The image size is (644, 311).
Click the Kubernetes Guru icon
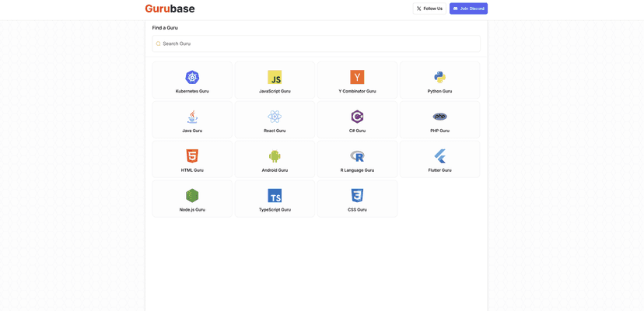coord(192,77)
